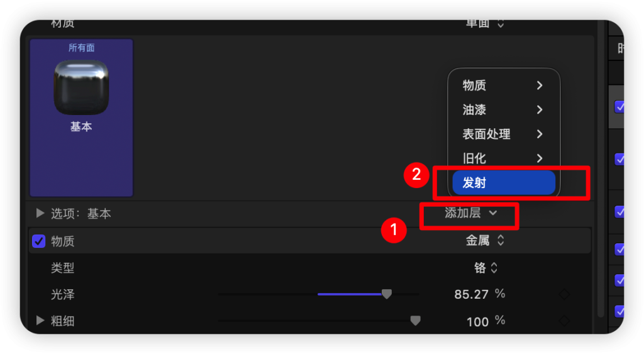Click the keyframe diamond beside 光泽 value
The width and height of the screenshot is (644, 354).
(x=564, y=294)
